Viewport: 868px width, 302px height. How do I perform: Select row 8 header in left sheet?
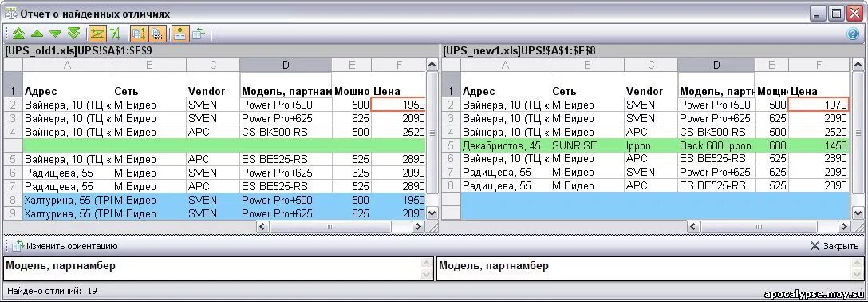pyautogui.click(x=13, y=200)
